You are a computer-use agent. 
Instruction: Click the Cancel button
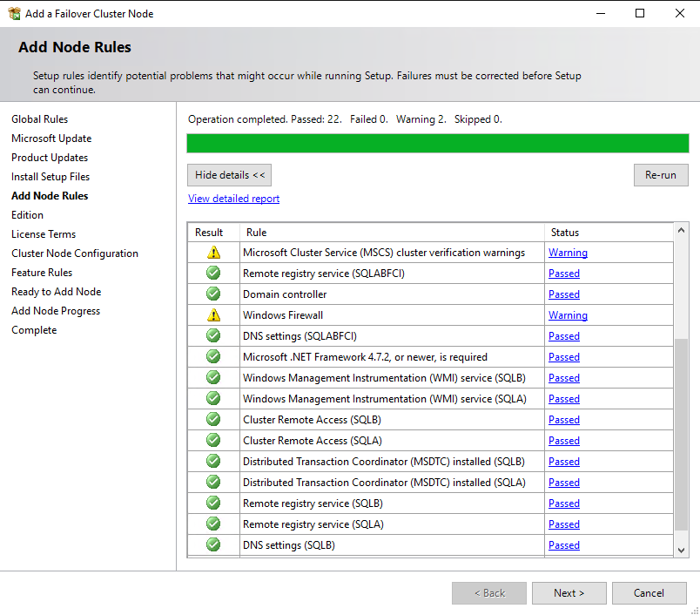[649, 593]
